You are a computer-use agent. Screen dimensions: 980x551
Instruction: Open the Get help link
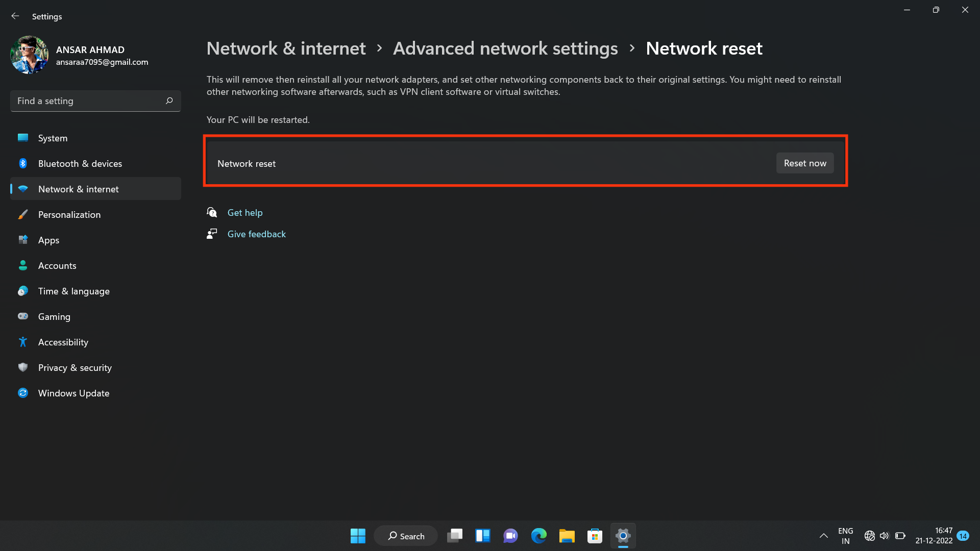point(245,212)
